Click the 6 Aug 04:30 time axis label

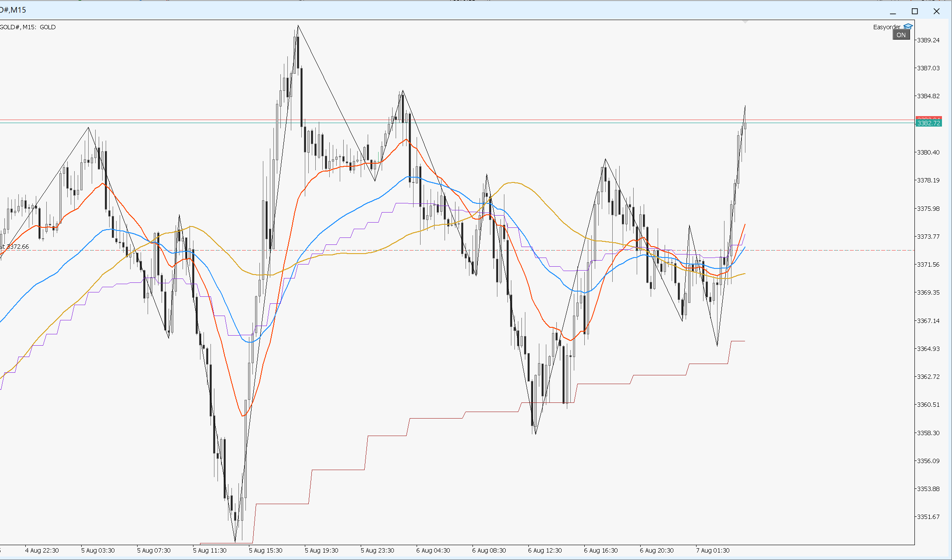[x=433, y=550]
